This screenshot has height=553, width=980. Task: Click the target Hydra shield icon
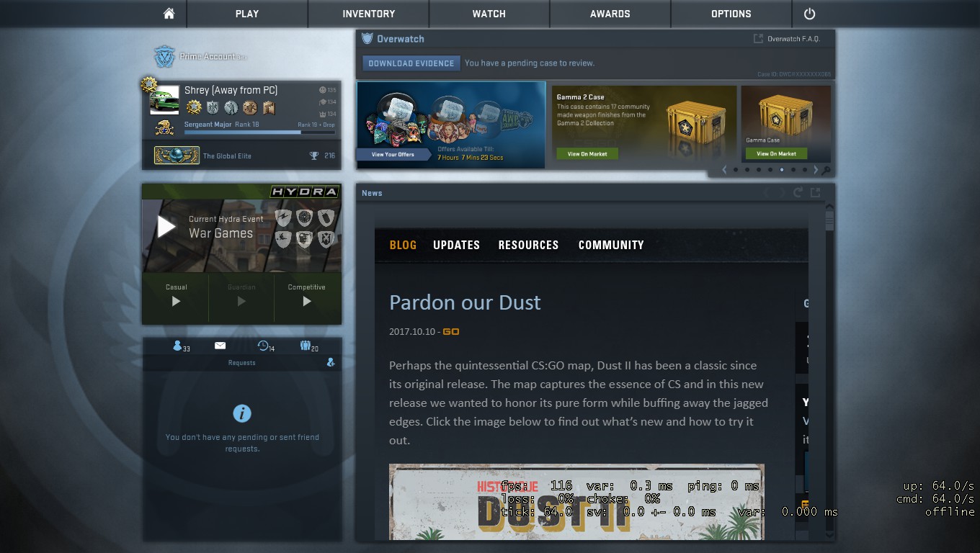tap(305, 218)
